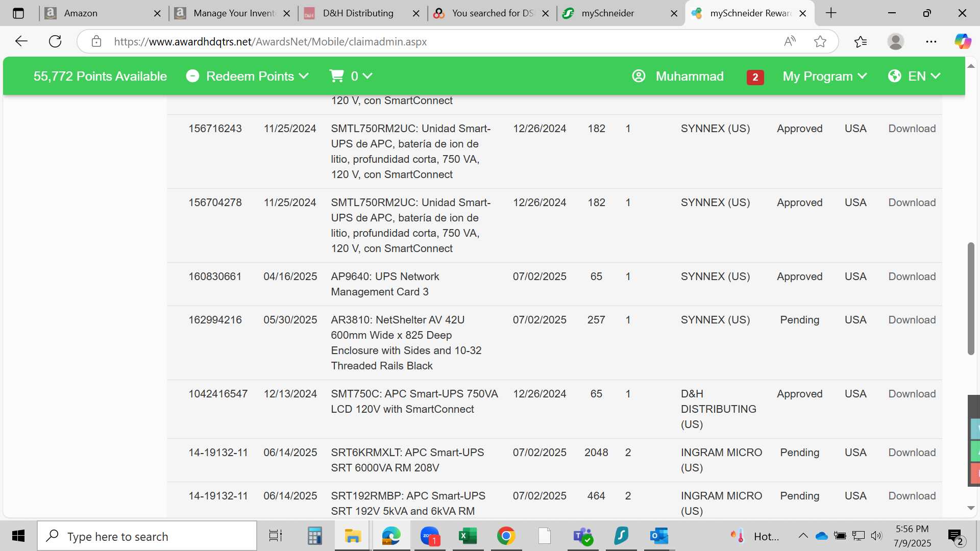Switch to Manage Your Inventory tab
The width and height of the screenshot is (980, 551).
233,13
